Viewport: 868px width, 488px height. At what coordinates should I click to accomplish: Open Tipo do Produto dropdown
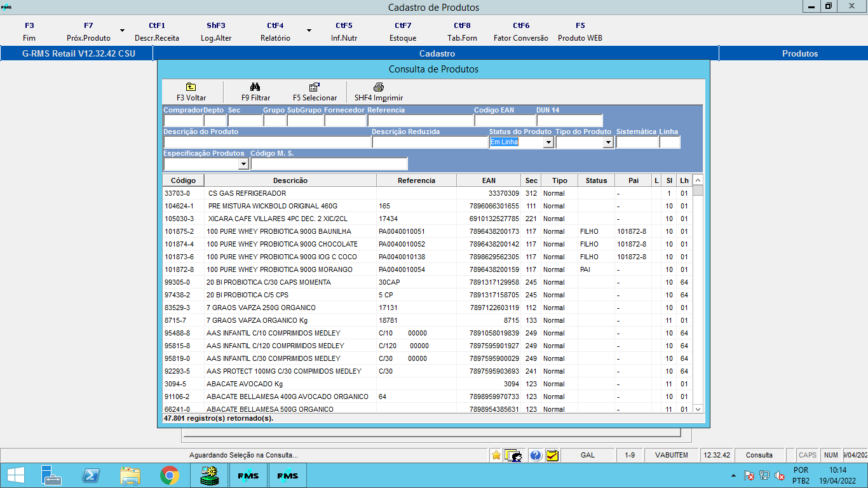pos(608,142)
